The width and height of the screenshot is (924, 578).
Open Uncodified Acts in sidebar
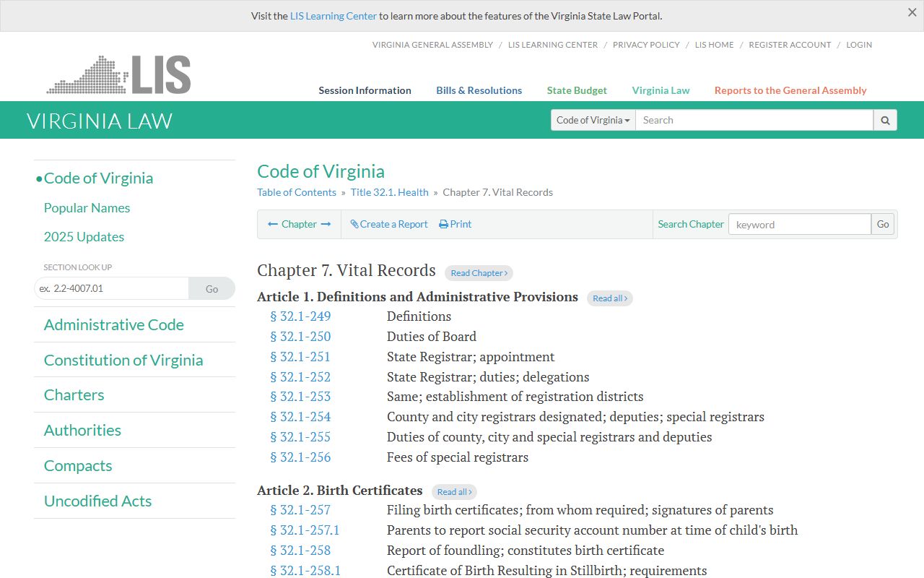(x=97, y=501)
